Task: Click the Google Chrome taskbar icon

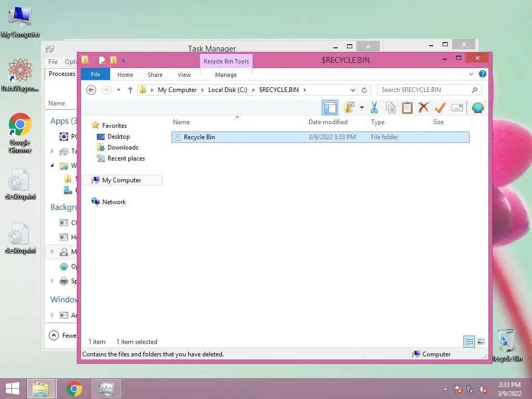Action: (74, 389)
